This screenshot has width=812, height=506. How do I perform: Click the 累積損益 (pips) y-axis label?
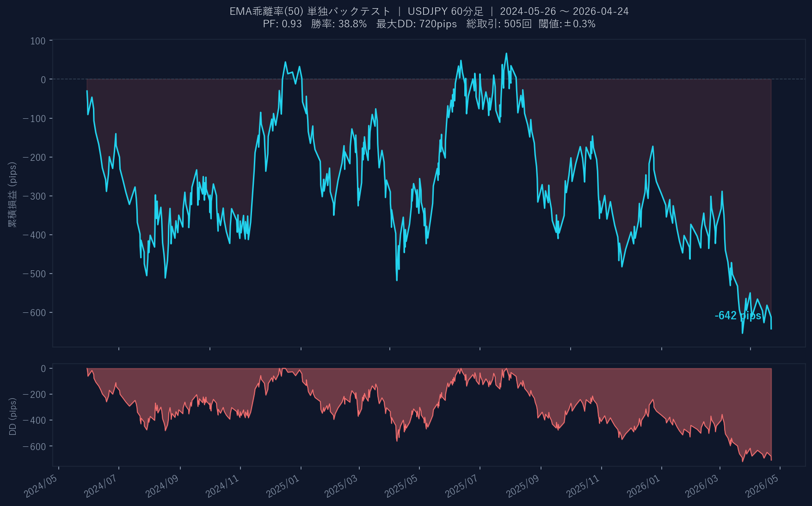click(x=12, y=194)
